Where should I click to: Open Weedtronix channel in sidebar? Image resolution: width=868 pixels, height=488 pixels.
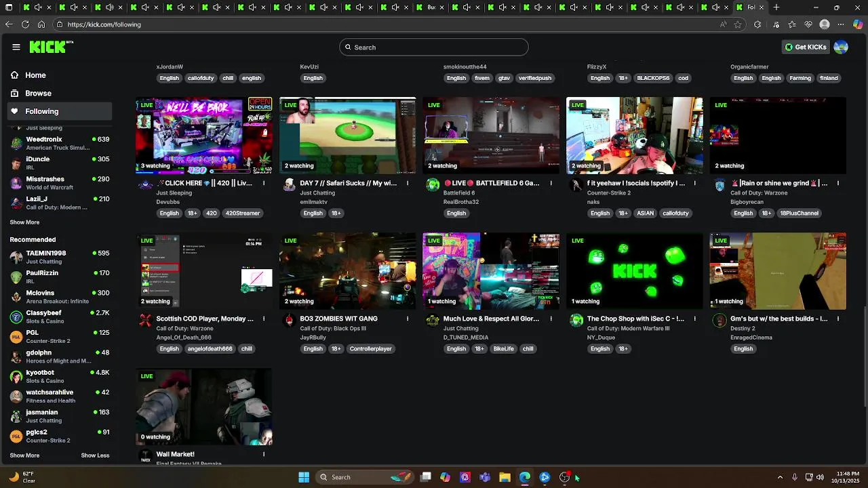click(x=60, y=143)
